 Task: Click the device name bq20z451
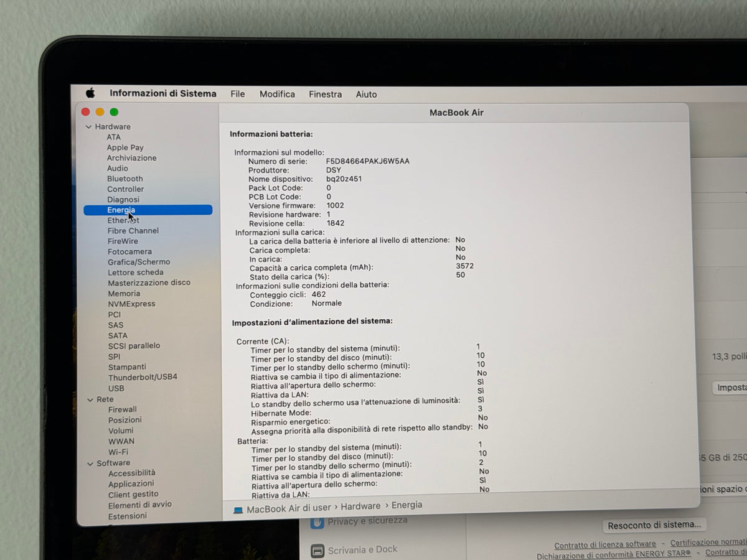(344, 179)
